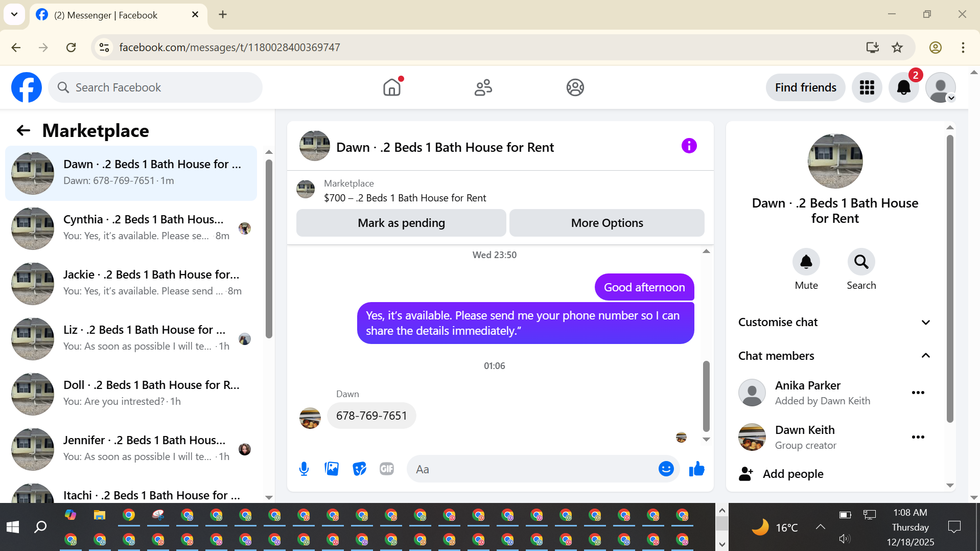Focus the Search Facebook field
The height and width of the screenshot is (551, 980).
[x=155, y=87]
